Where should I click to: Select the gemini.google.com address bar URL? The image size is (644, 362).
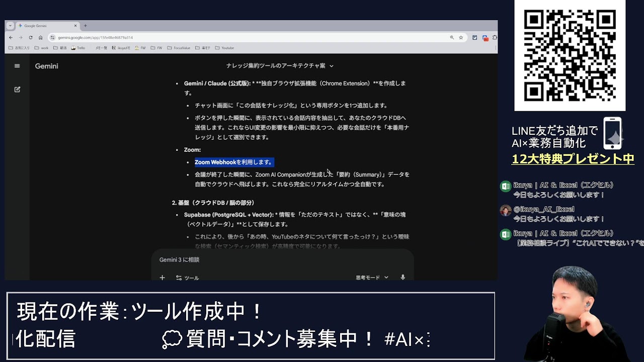[x=95, y=38]
